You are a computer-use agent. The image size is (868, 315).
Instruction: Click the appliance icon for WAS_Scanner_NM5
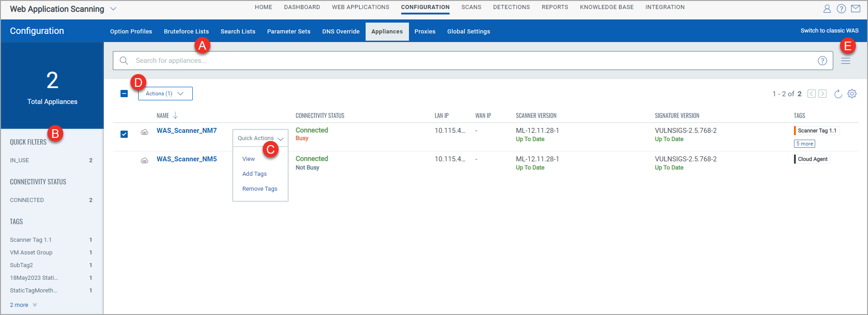[x=144, y=160]
